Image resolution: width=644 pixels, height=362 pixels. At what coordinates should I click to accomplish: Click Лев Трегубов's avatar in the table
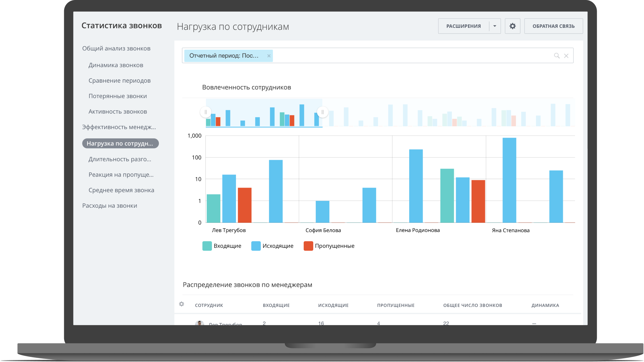[199, 323]
